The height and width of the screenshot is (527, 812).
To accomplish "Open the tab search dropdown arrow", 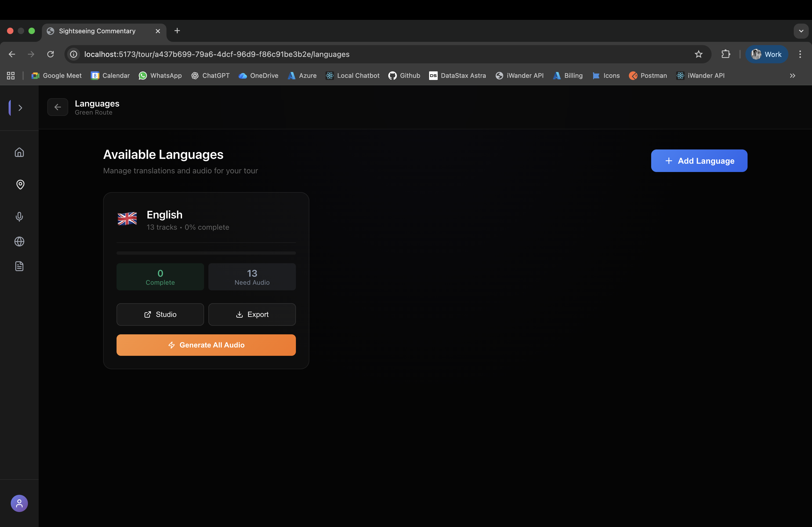I will pyautogui.click(x=801, y=31).
